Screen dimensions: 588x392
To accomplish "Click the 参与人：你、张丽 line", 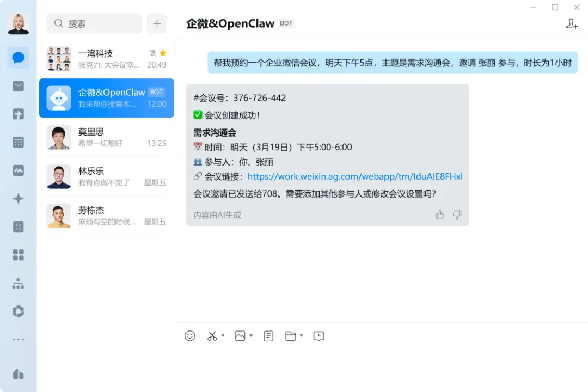I will click(x=233, y=162).
